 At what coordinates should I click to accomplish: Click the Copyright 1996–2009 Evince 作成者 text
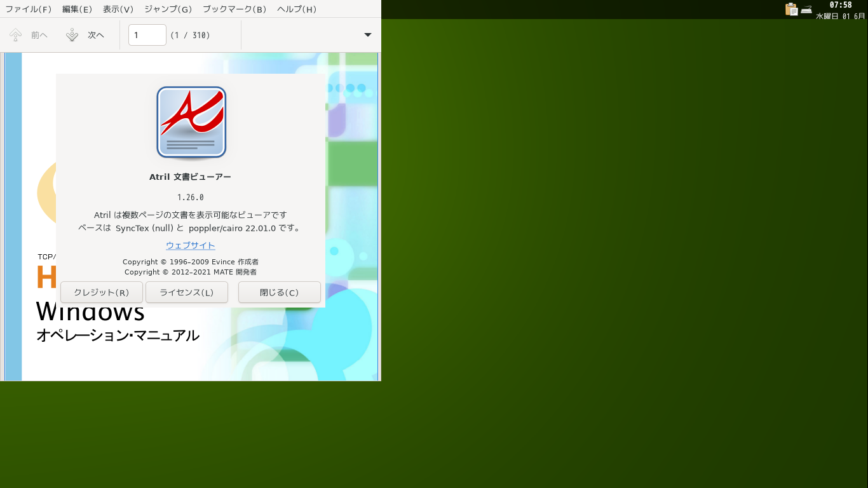tap(191, 262)
